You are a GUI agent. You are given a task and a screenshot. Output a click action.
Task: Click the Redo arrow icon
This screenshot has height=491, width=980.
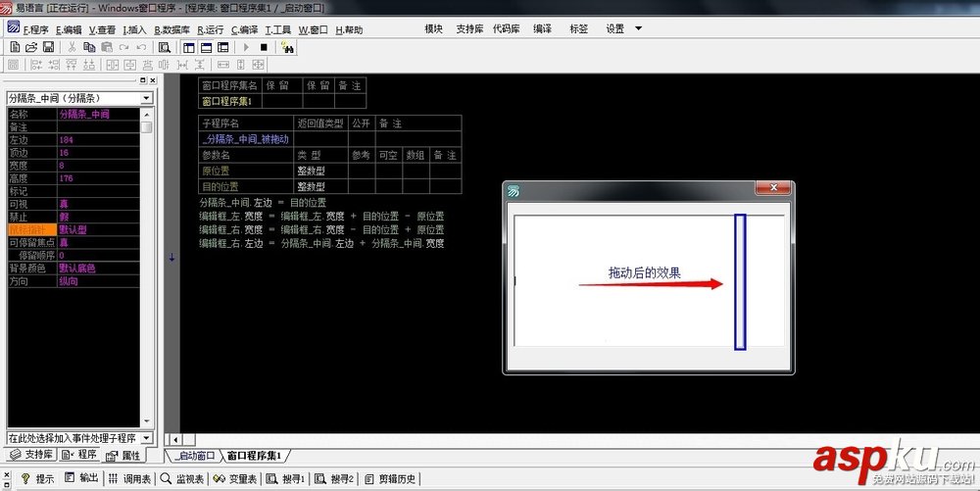coord(123,47)
